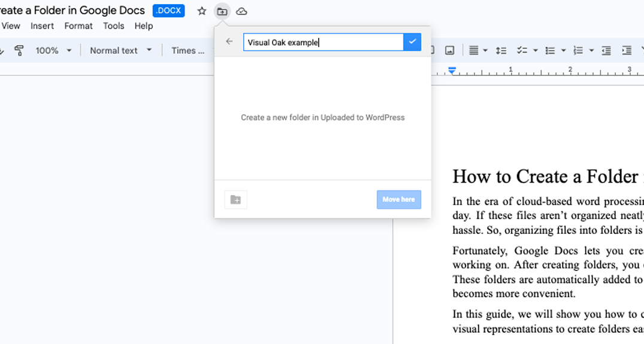Go back with the dialog's arrow

[229, 41]
